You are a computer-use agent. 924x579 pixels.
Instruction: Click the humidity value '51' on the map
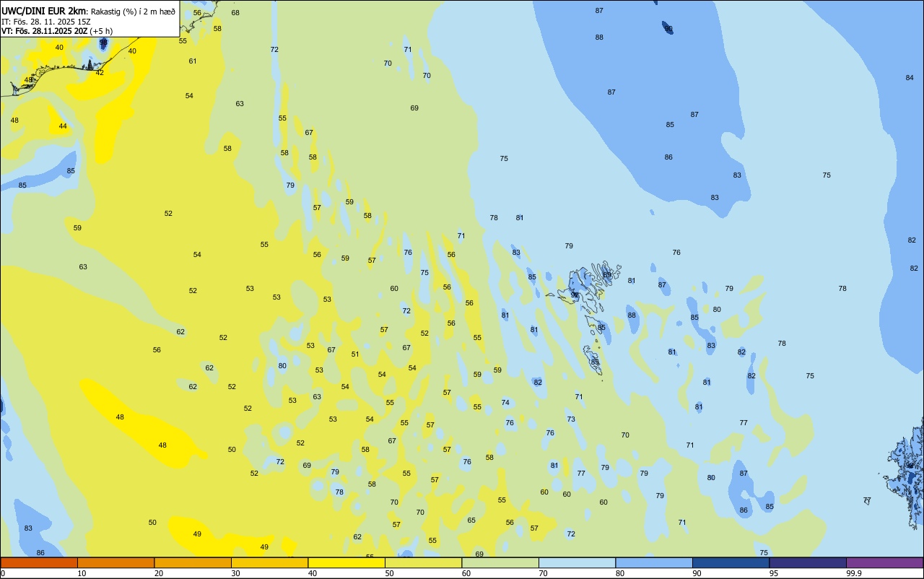(355, 354)
